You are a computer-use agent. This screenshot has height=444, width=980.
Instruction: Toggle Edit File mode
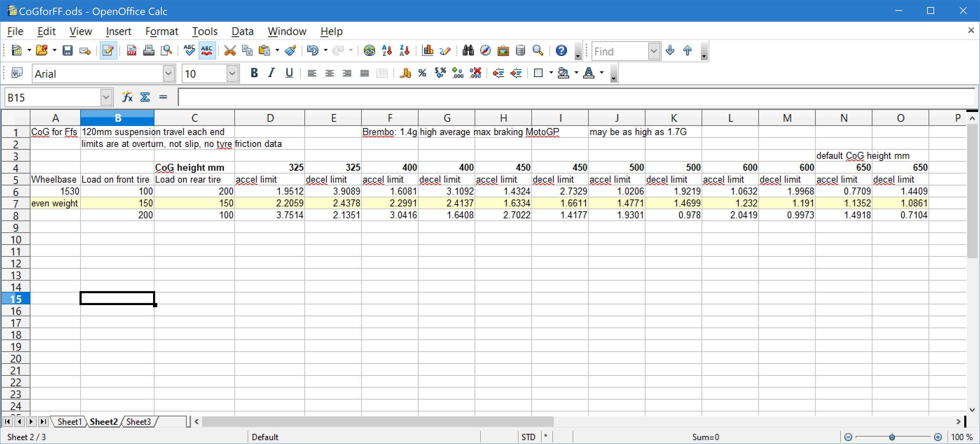pos(108,51)
